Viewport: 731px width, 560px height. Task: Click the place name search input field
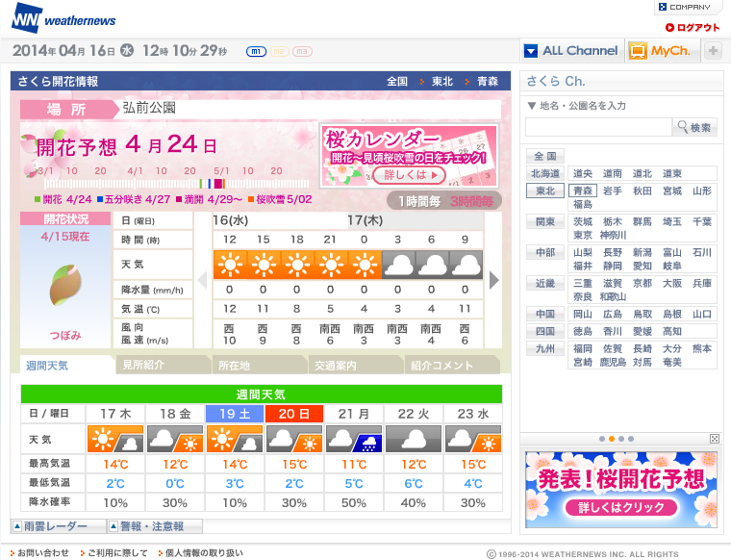598,127
